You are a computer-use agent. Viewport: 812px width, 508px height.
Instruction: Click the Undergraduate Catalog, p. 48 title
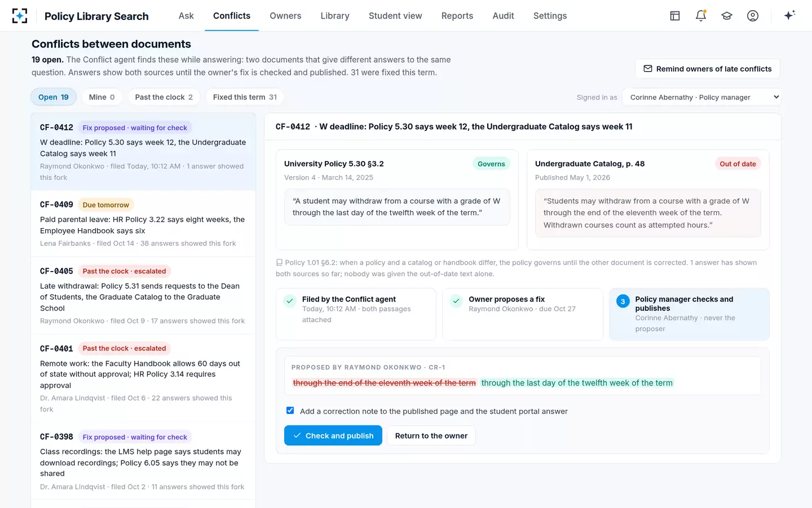coord(590,164)
